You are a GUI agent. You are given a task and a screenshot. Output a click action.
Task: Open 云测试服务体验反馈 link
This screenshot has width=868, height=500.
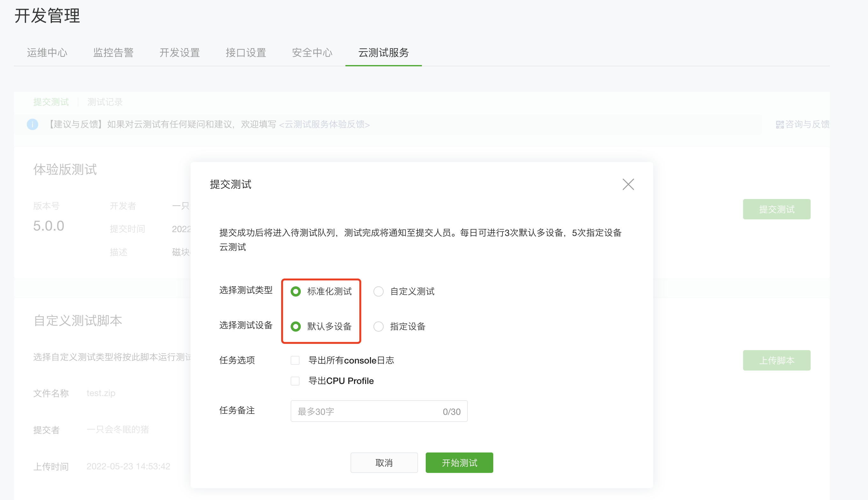pyautogui.click(x=324, y=124)
